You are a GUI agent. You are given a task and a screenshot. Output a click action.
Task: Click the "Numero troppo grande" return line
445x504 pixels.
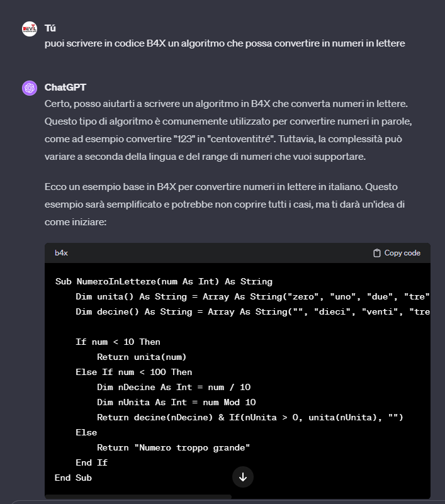click(x=173, y=447)
